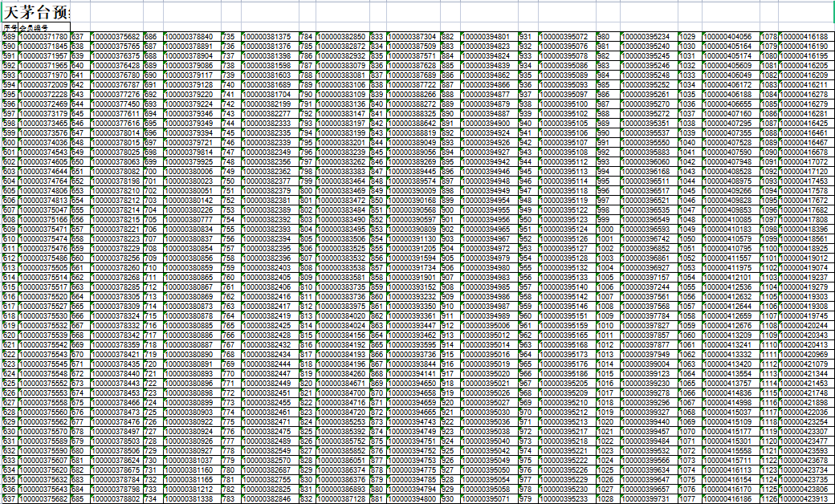The height and width of the screenshot is (504, 835).
Task: Click the cell containing 100000404056
Action: pyautogui.click(x=728, y=37)
